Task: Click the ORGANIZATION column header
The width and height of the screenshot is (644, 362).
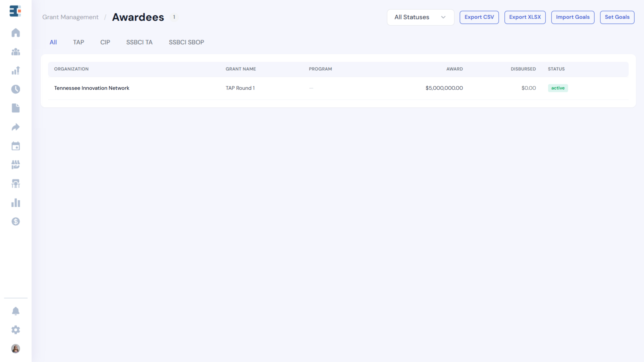Action: [71, 69]
